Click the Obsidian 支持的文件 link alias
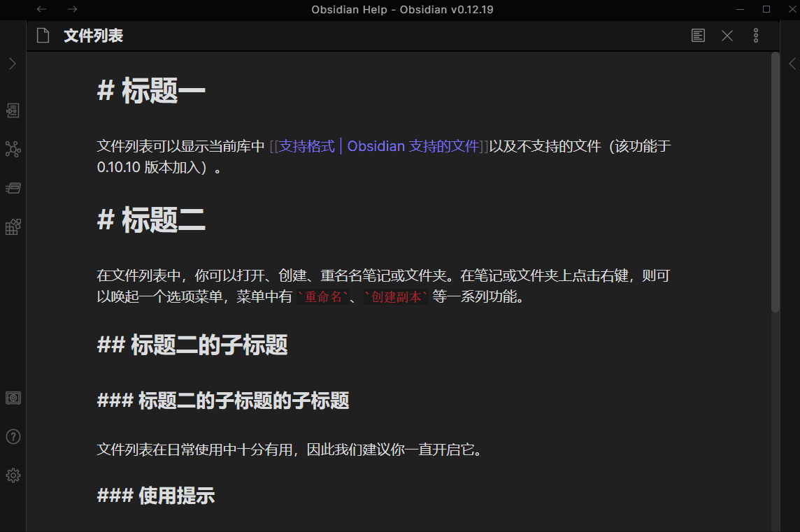Image resolution: width=800 pixels, height=532 pixels. 413,146
